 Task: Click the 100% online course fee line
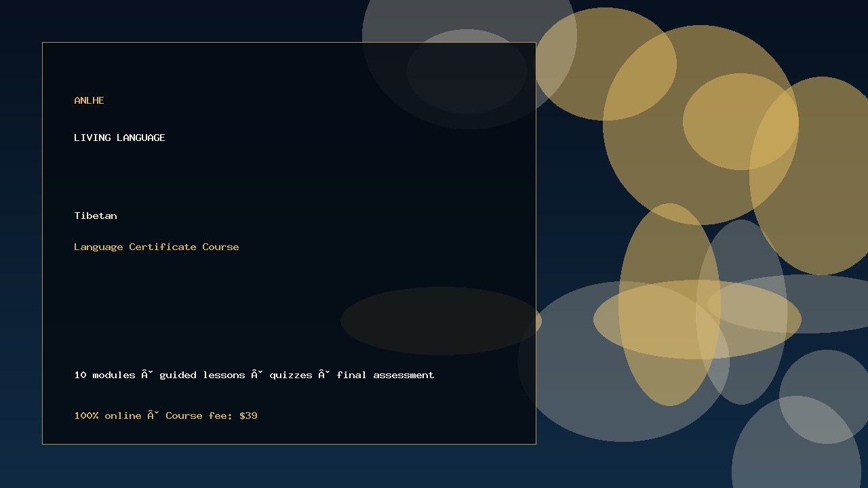coord(165,415)
